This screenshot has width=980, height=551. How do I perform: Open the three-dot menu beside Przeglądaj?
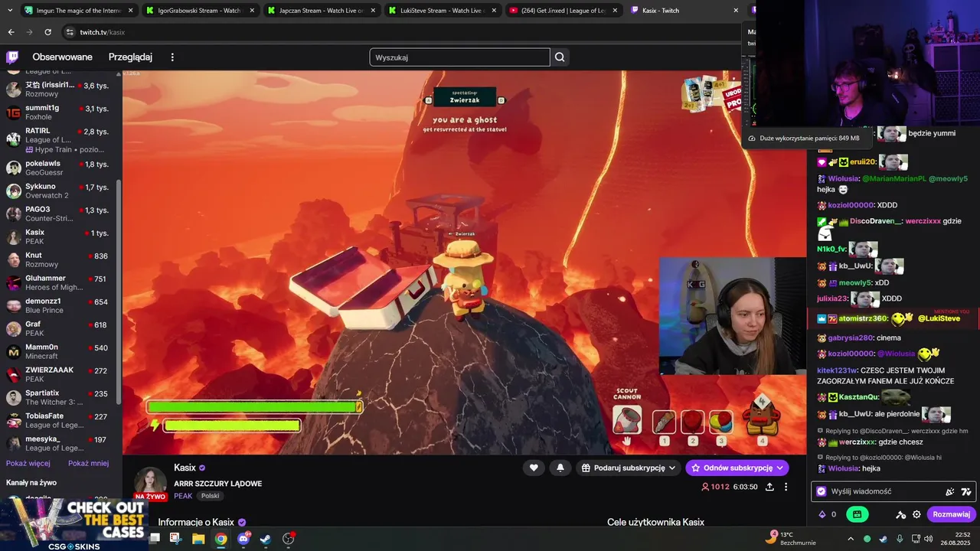click(172, 57)
